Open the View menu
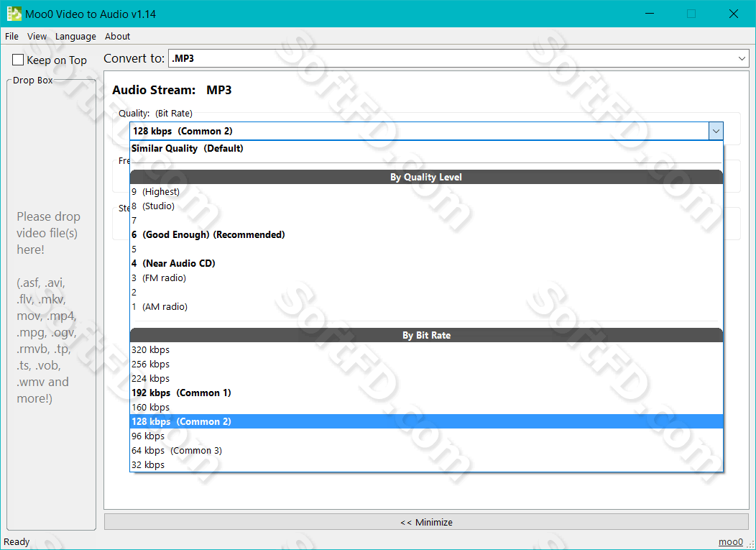Screen dimensions: 756x550 coord(37,36)
